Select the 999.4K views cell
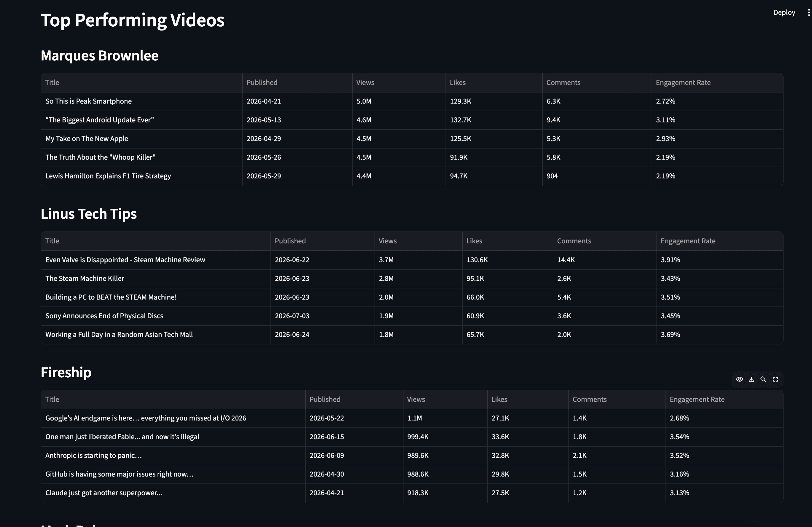The width and height of the screenshot is (812, 527). point(445,437)
